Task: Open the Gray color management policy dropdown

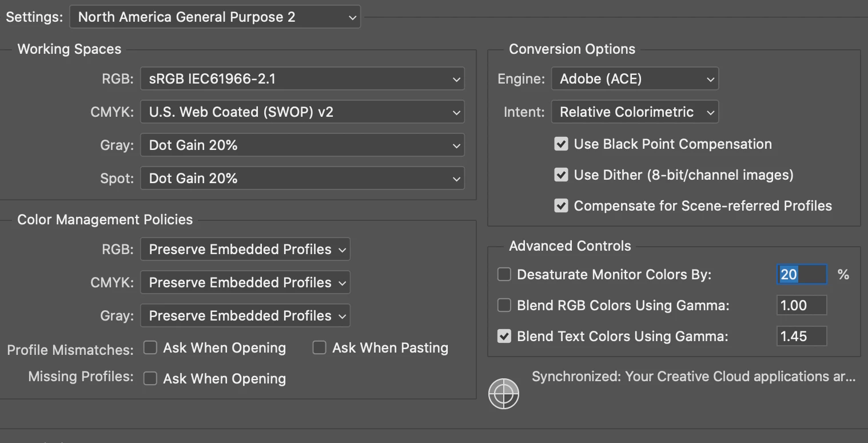Action: (x=245, y=316)
